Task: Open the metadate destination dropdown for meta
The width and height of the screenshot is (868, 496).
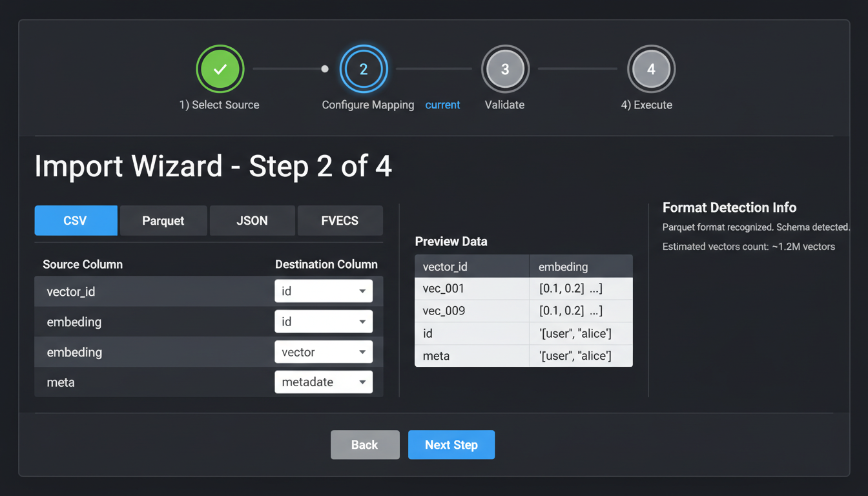Action: pyautogui.click(x=324, y=382)
